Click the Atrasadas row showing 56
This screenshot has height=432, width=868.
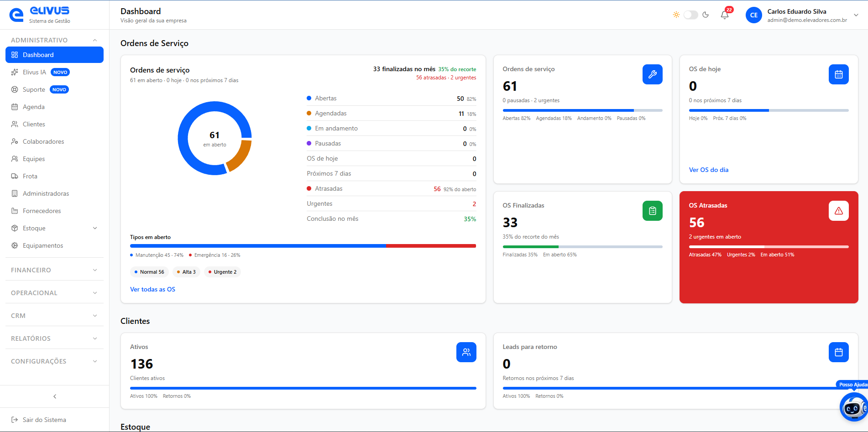coord(392,188)
